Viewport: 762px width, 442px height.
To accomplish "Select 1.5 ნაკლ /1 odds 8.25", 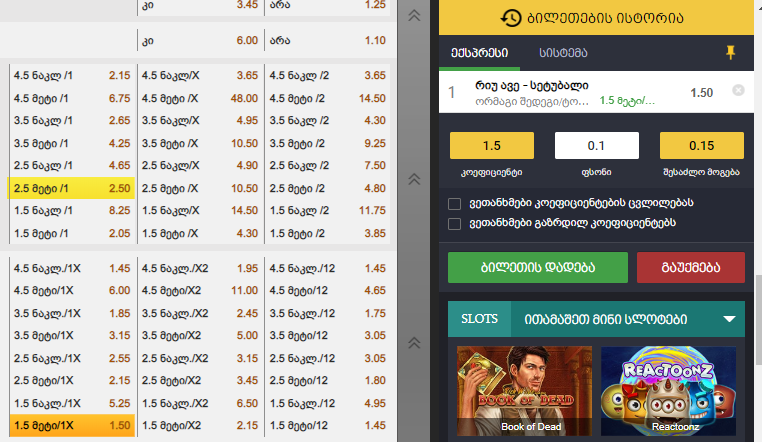I will coord(71,211).
